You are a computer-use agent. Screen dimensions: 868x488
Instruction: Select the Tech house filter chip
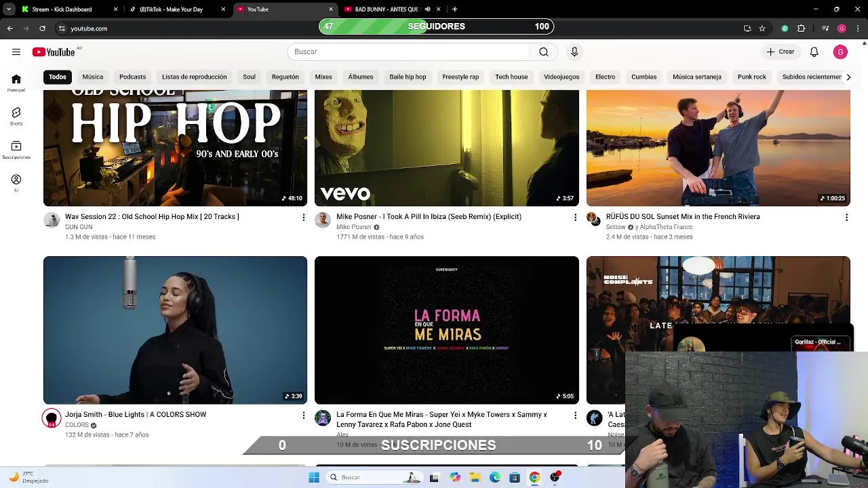coord(511,77)
